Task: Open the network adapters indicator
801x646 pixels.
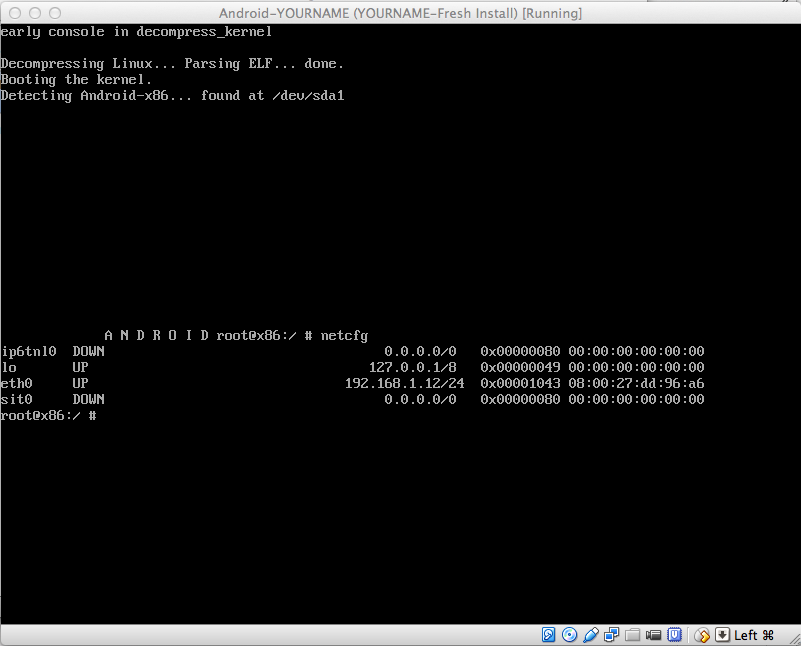Action: [611, 635]
